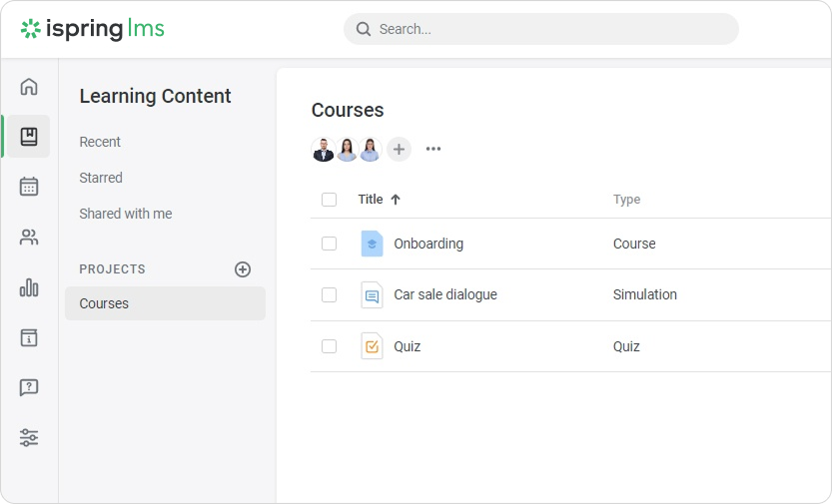Viewport: 832px width, 504px height.
Task: Go to Home in the sidebar
Action: pyautogui.click(x=29, y=87)
